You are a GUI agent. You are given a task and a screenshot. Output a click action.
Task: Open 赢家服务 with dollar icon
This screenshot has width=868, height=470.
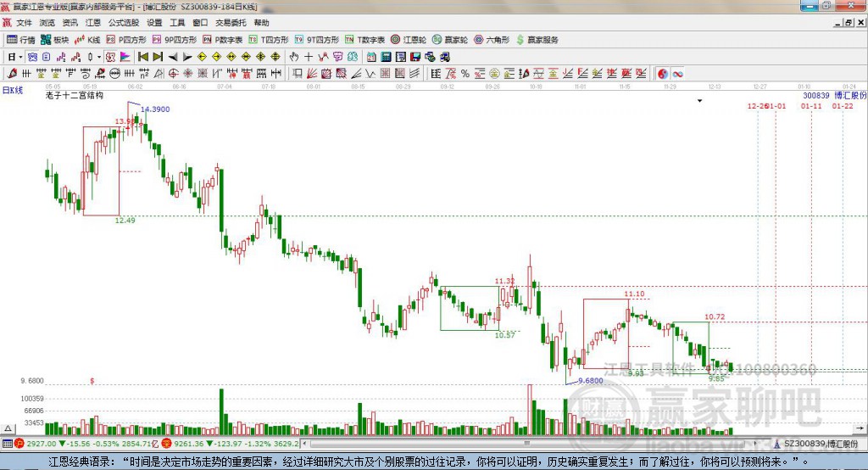click(537, 40)
